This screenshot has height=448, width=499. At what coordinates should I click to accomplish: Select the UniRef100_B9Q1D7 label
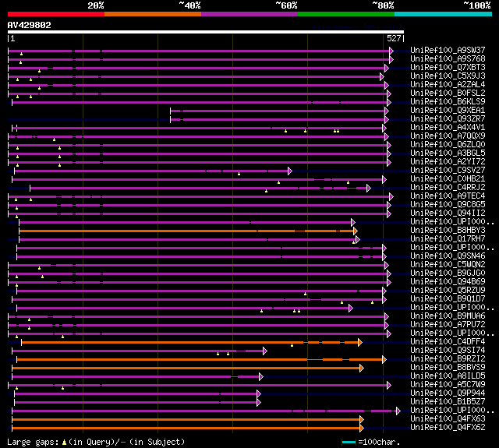coord(448,299)
